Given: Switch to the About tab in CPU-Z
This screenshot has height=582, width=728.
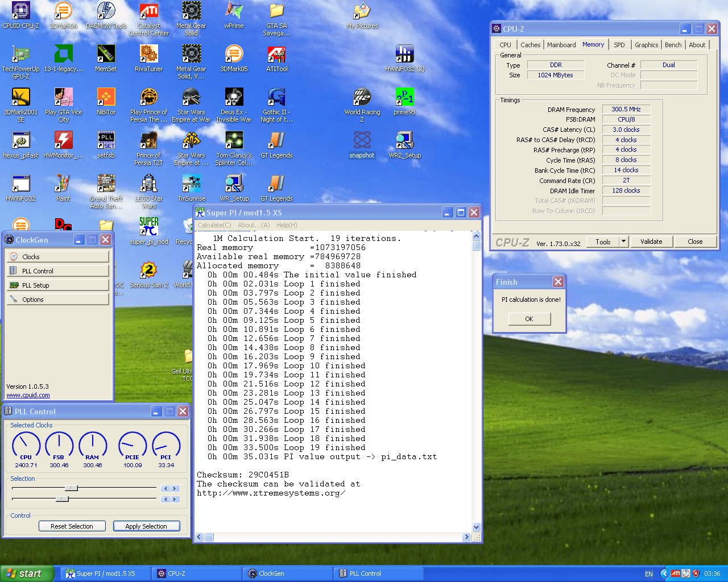Looking at the screenshot, I should click(x=697, y=45).
